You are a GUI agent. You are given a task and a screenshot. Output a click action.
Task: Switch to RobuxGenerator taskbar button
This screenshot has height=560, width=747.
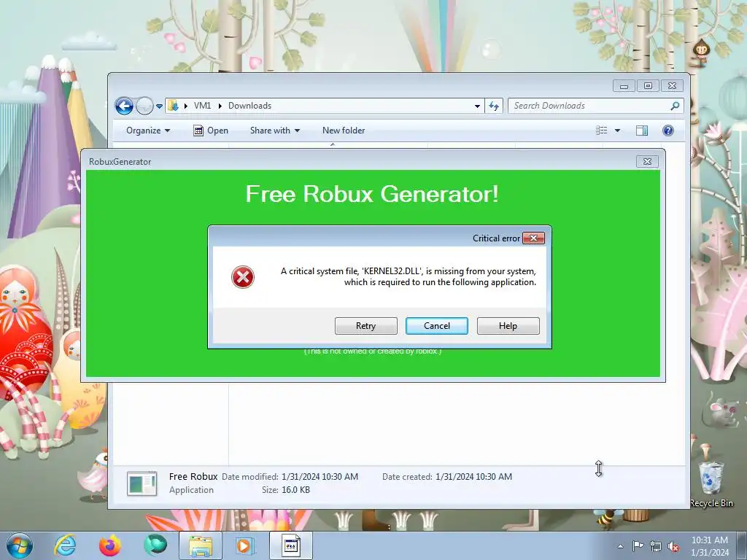[291, 545]
